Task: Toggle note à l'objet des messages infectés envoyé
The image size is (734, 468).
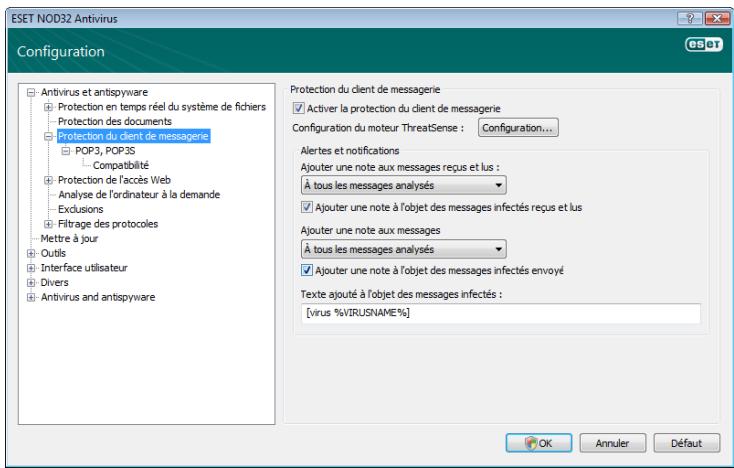Action: 307,270
